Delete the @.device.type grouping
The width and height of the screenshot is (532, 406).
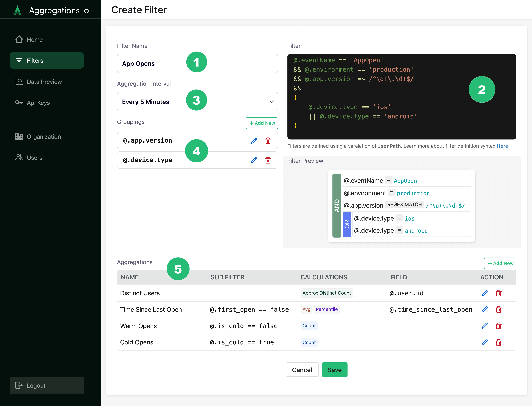[x=268, y=160]
